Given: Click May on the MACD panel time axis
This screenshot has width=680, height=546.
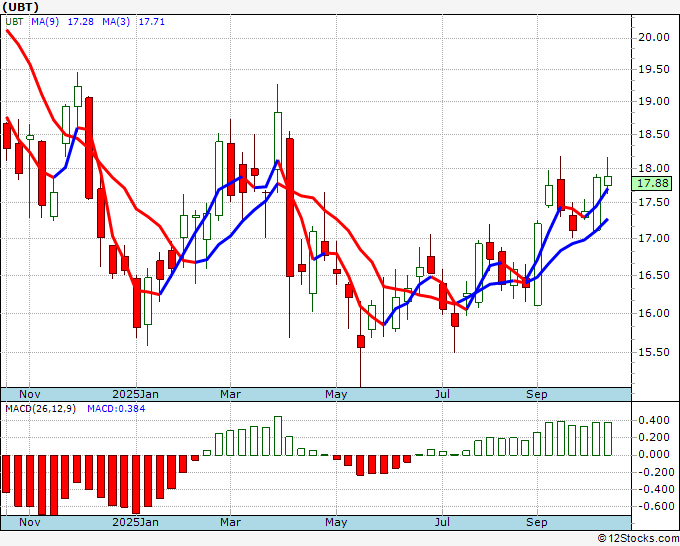Looking at the screenshot, I should click(336, 522).
